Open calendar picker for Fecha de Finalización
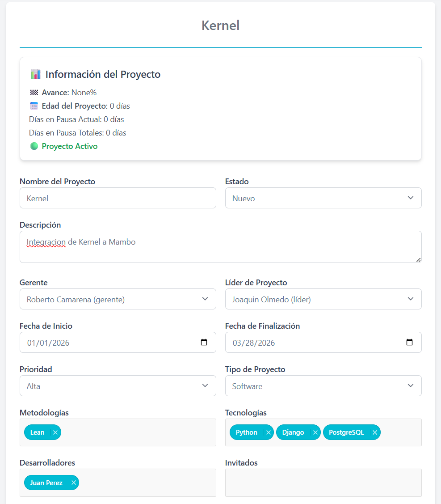Screen dimensions: 441x504 point(409,343)
